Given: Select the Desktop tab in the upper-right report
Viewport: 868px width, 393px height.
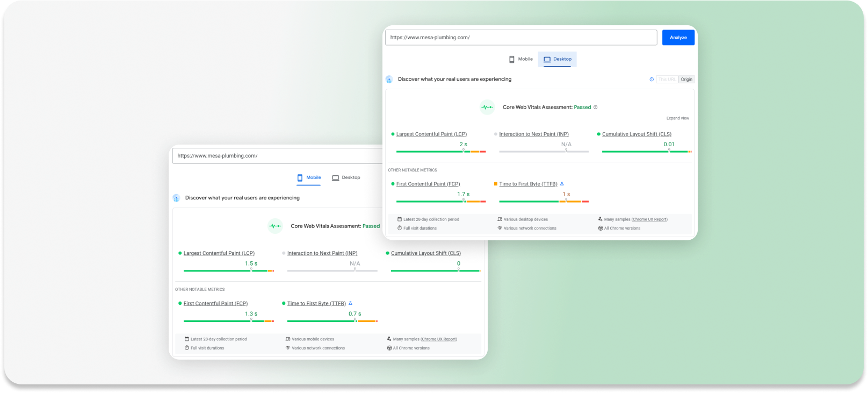Looking at the screenshot, I should (557, 59).
